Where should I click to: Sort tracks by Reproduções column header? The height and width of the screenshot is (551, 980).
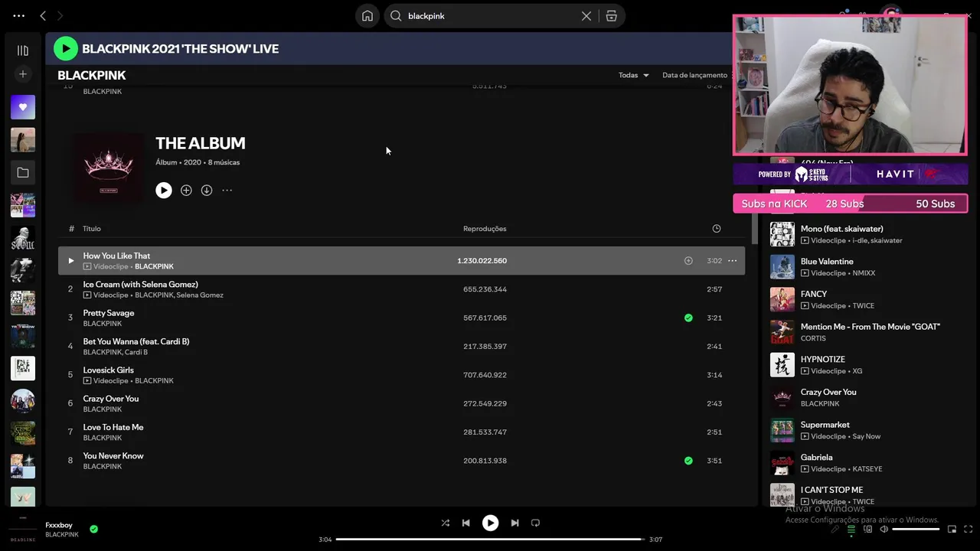click(x=485, y=229)
